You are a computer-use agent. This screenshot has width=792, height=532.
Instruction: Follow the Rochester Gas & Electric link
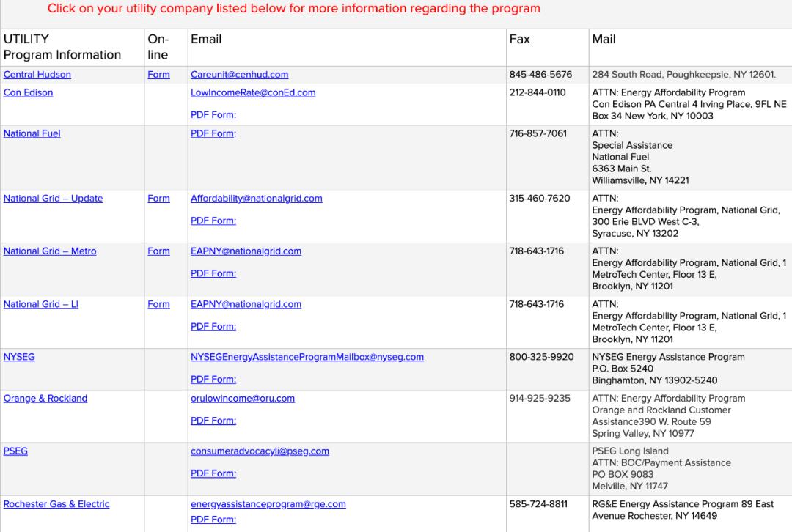tap(56, 504)
